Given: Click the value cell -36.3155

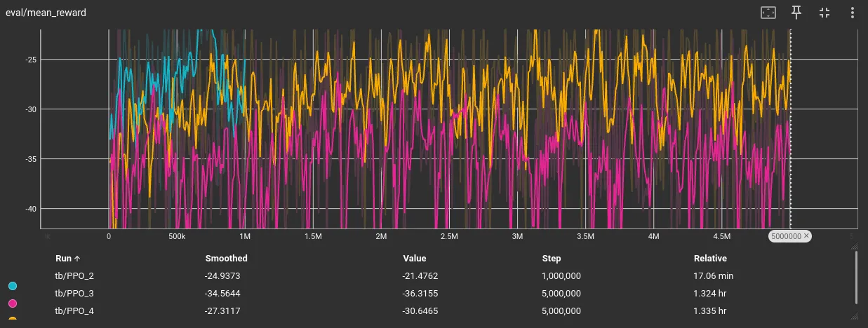Looking at the screenshot, I should click(x=420, y=293).
